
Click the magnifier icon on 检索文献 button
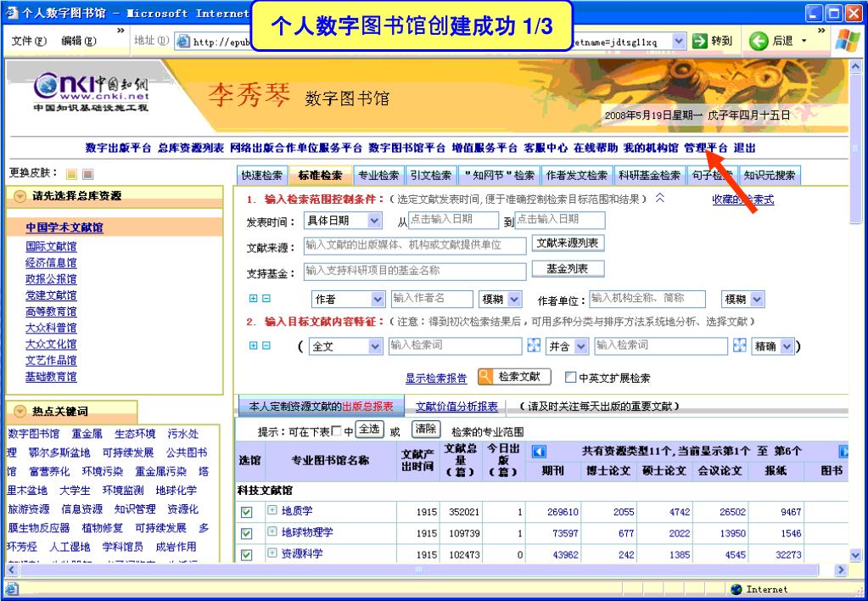click(485, 377)
